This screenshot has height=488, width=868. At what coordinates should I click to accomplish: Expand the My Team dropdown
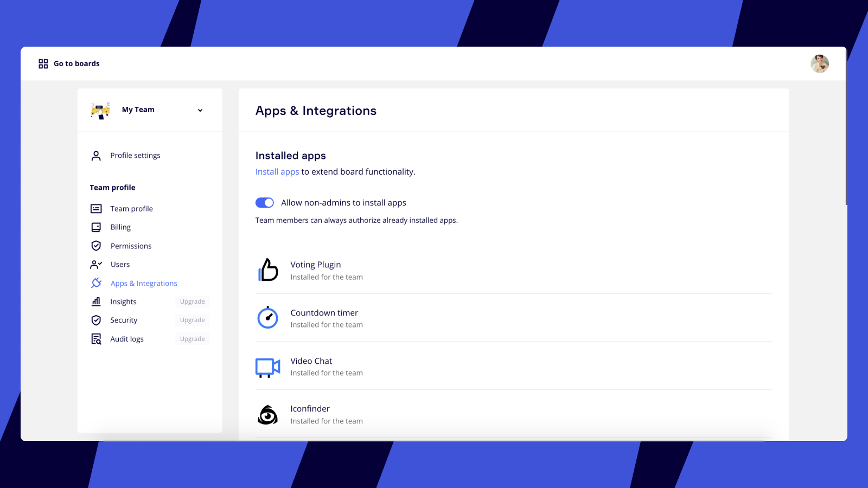click(x=200, y=110)
